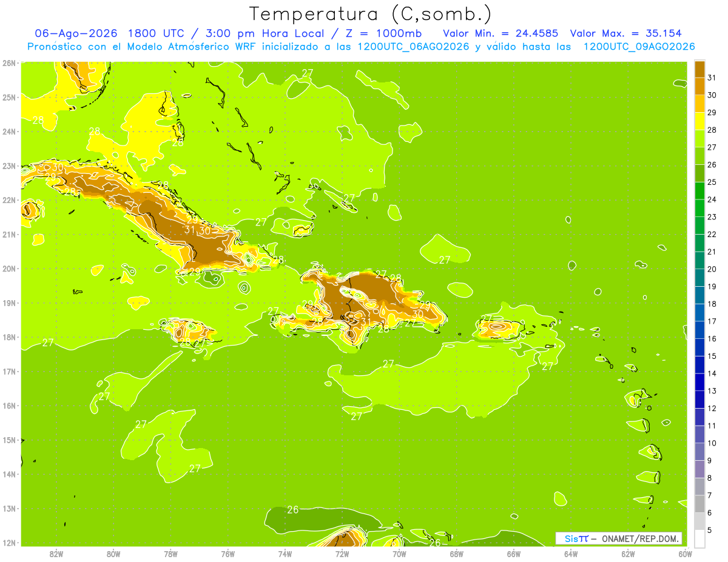
Task: Click the "74W" longitude axis label
Action: (x=285, y=554)
